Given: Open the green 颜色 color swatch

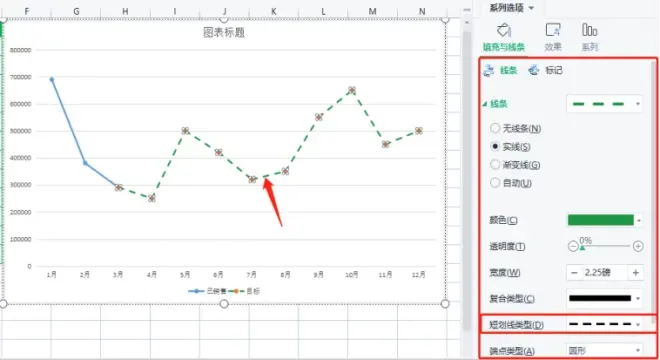Looking at the screenshot, I should 601,220.
